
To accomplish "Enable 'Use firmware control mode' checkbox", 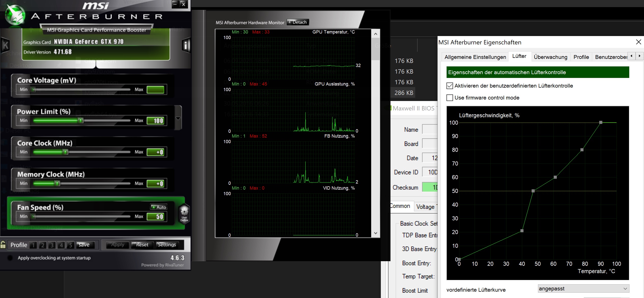I will tap(450, 98).
